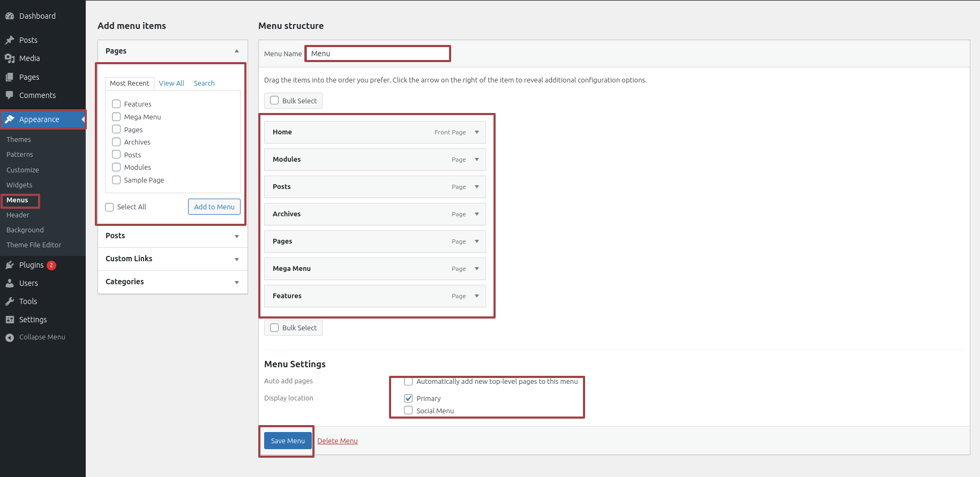The height and width of the screenshot is (477, 980).
Task: Collapse the Pages panel arrow
Action: (x=237, y=51)
